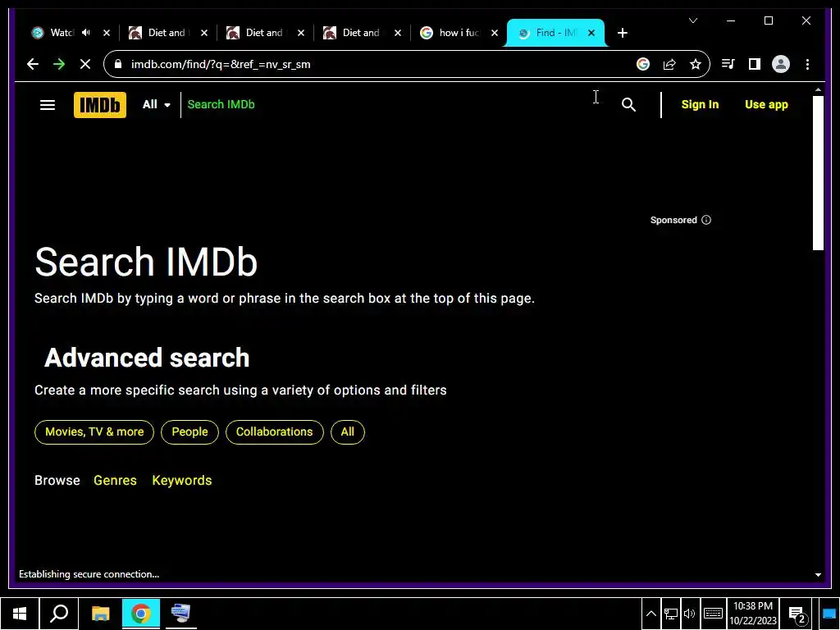Image resolution: width=840 pixels, height=630 pixels.
Task: Toggle the Chrome side panel
Action: tap(755, 64)
